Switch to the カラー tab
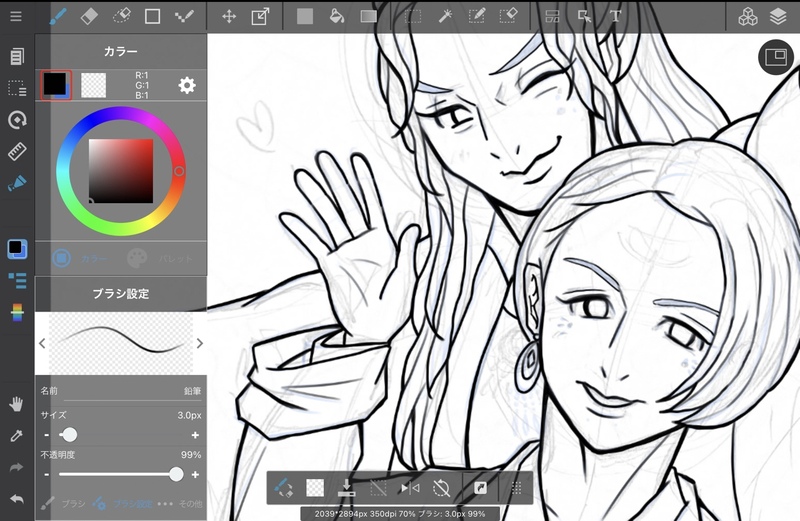800x521 pixels. tap(80, 258)
